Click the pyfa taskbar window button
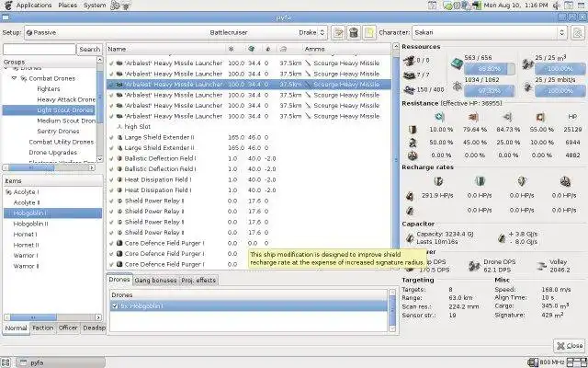 (x=62, y=362)
